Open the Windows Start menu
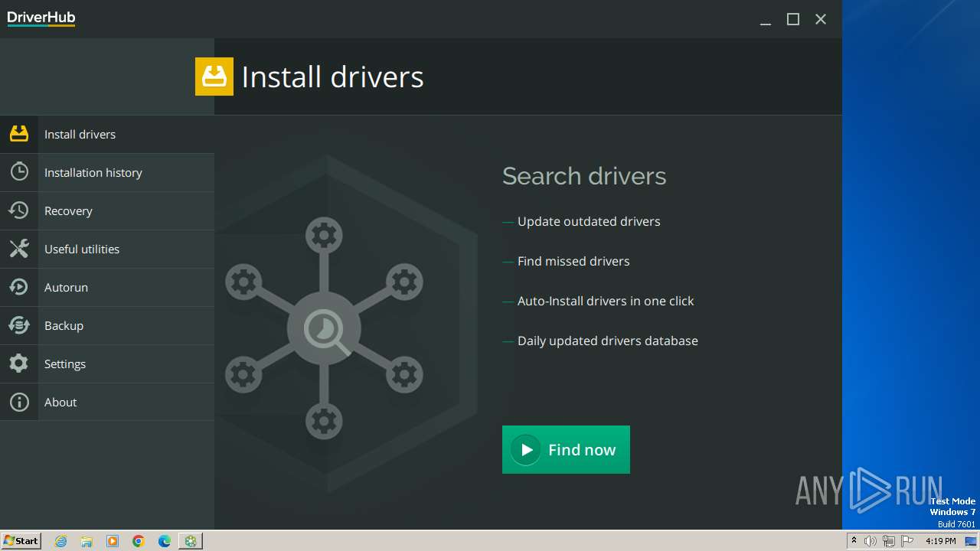The width and height of the screenshot is (980, 551). point(21,540)
